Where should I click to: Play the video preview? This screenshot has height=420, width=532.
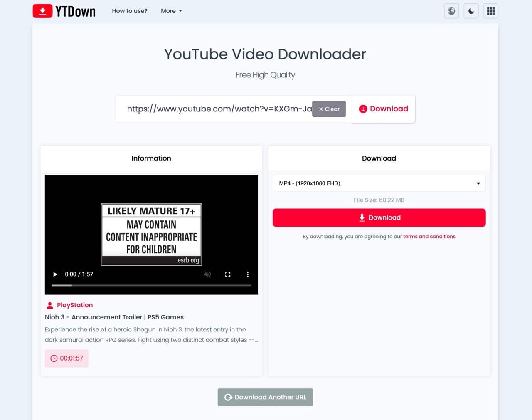55,274
